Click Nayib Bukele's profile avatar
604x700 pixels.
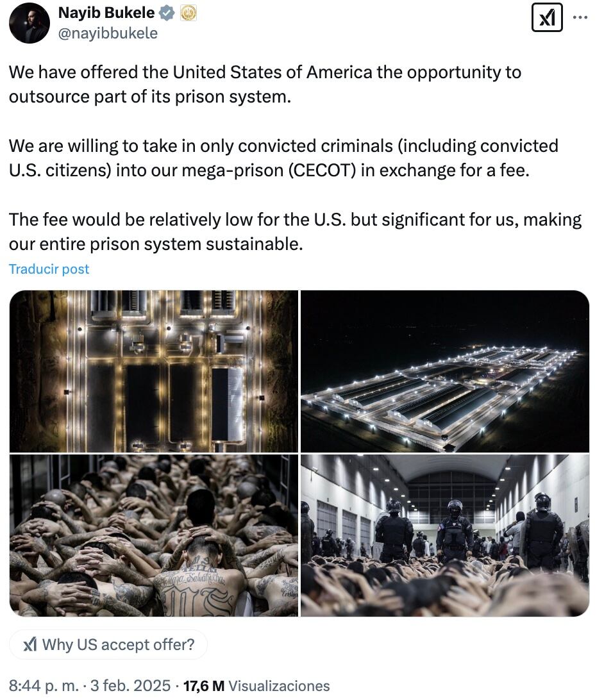click(29, 23)
